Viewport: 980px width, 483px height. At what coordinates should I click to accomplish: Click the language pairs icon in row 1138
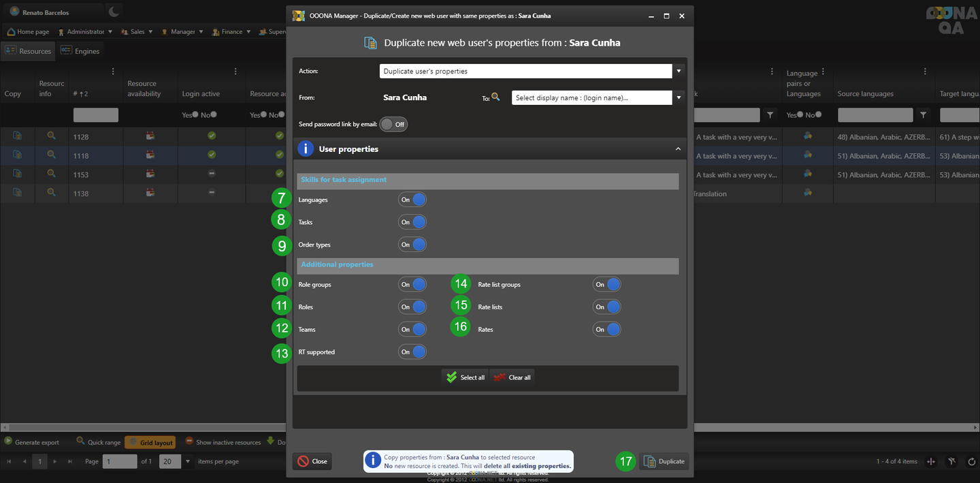pos(808,193)
